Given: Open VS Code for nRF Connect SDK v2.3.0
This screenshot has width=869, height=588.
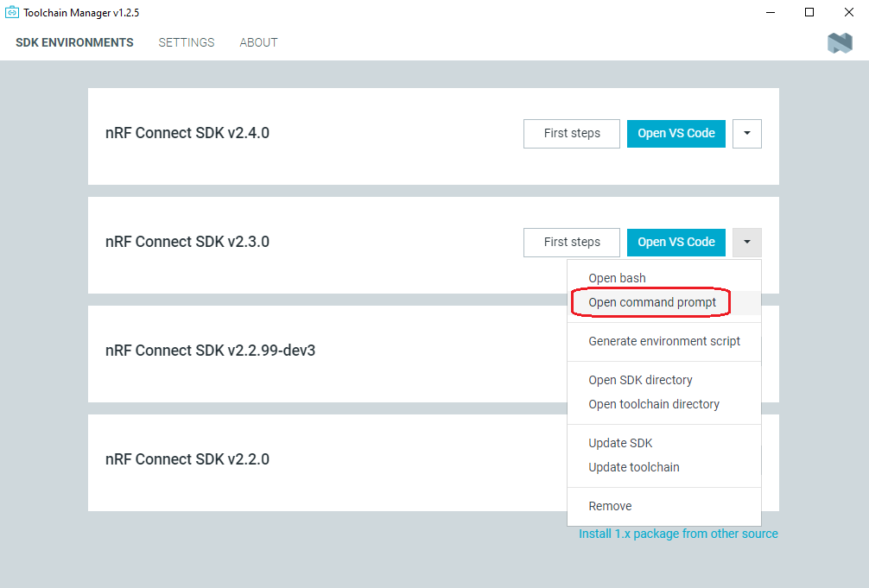Looking at the screenshot, I should pyautogui.click(x=676, y=242).
